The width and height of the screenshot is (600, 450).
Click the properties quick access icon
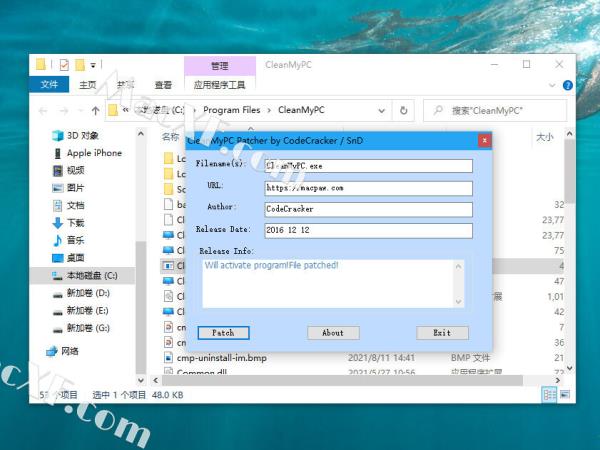coord(64,65)
